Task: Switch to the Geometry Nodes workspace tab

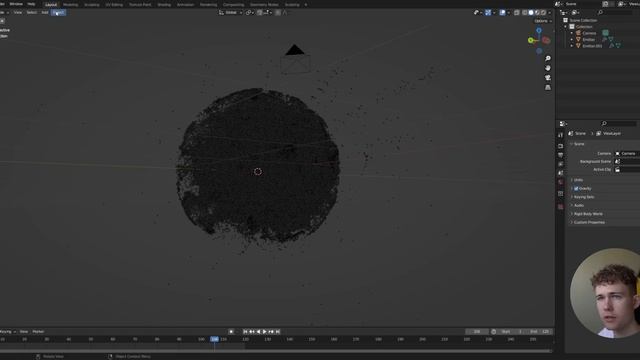Action: tap(264, 5)
